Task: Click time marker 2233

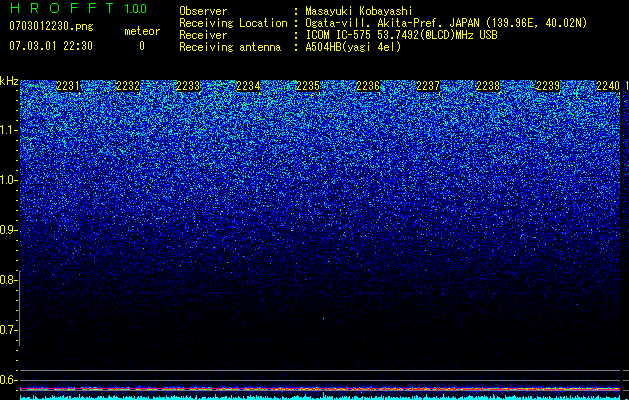Action: click(x=188, y=86)
